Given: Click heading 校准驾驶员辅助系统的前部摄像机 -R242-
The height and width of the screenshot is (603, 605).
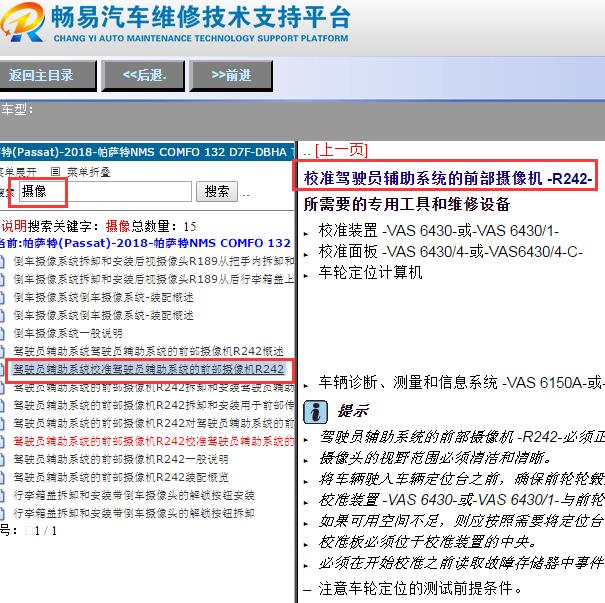Looking at the screenshot, I should tap(448, 179).
